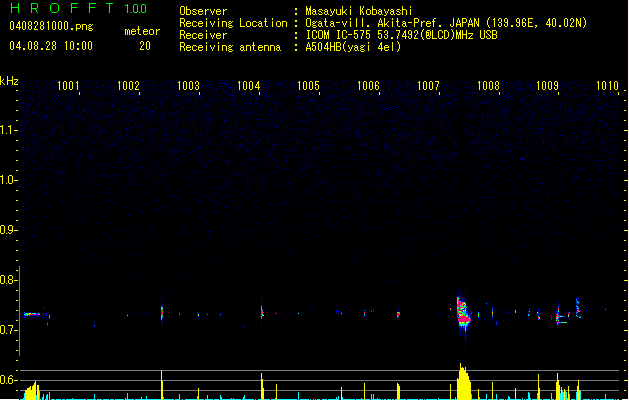The height and width of the screenshot is (400, 629).
Task: Click the 1008 time axis marker
Action: point(488,85)
